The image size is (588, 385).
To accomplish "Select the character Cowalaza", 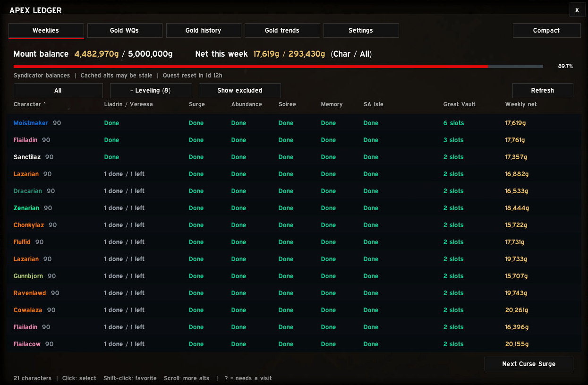I will click(294, 310).
